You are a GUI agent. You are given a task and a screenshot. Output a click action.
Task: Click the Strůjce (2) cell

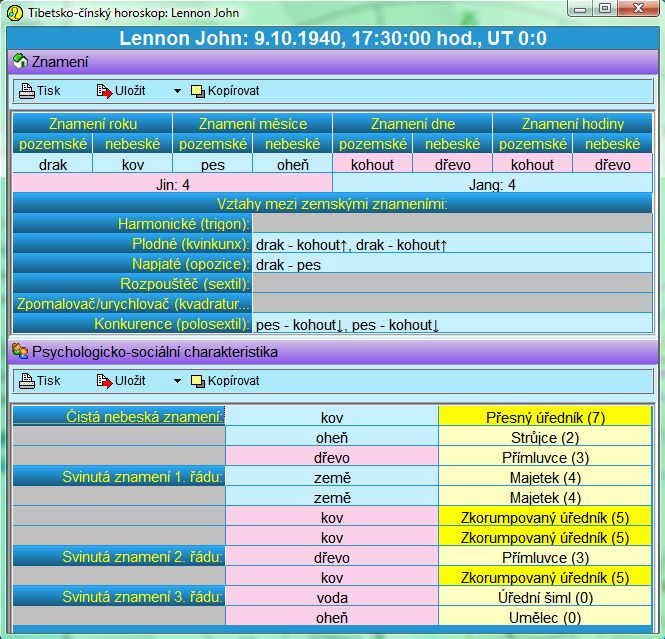pos(545,437)
